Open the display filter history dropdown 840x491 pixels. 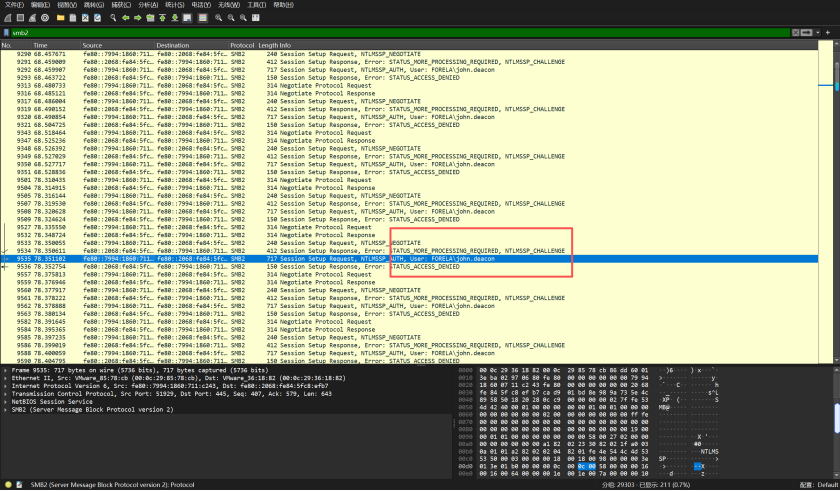click(x=819, y=33)
